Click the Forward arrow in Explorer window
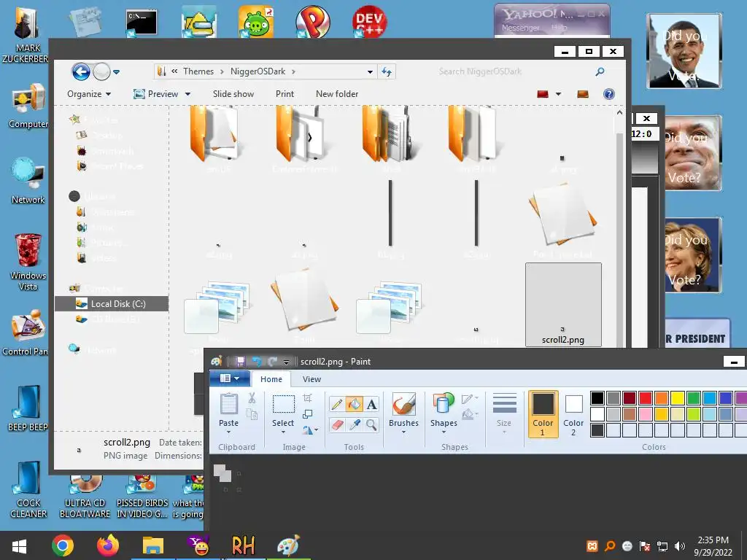The width and height of the screenshot is (747, 560). pyautogui.click(x=101, y=72)
